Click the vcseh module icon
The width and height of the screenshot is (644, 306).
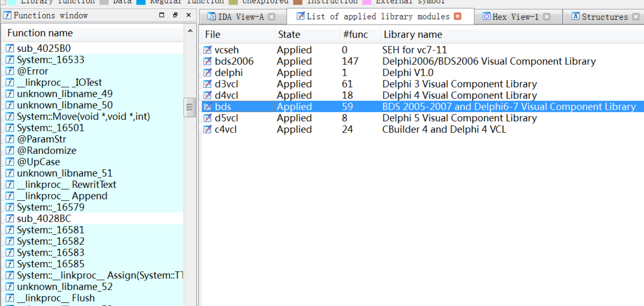tap(207, 50)
